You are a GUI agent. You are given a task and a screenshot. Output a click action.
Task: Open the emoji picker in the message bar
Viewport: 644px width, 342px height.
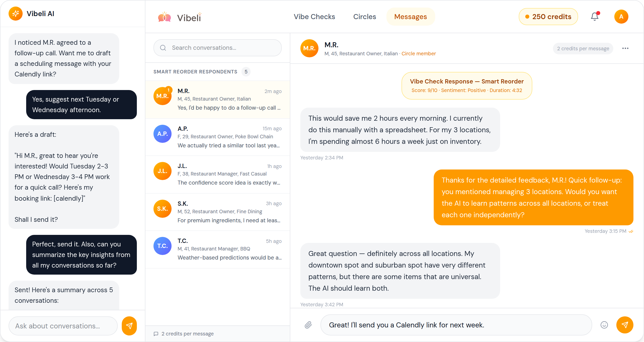pyautogui.click(x=604, y=325)
